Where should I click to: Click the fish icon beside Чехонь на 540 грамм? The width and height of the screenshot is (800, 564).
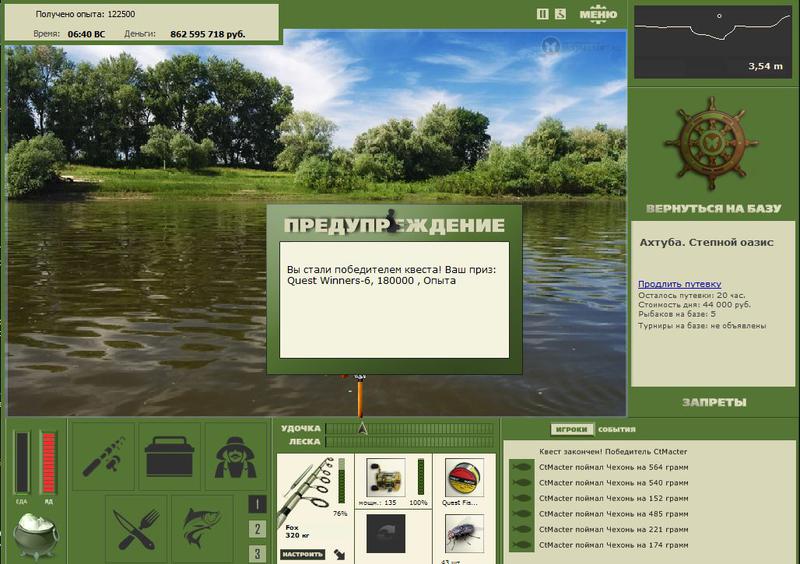pyautogui.click(x=521, y=482)
